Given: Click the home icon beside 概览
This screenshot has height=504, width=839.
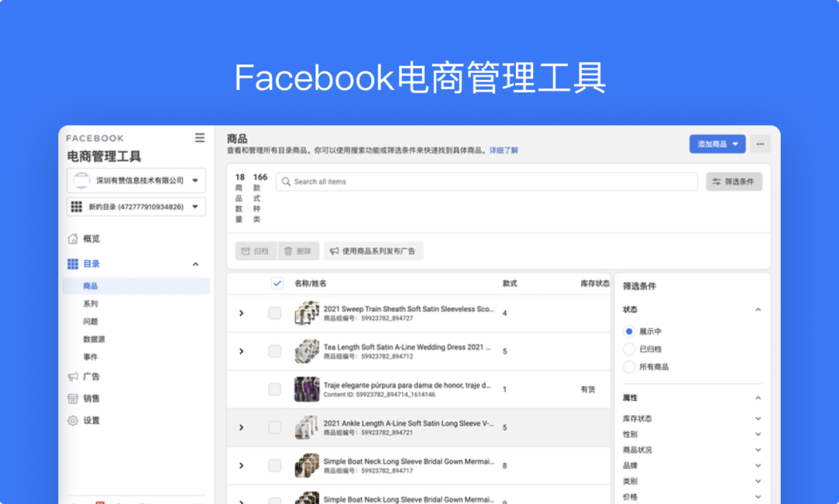Looking at the screenshot, I should (73, 238).
